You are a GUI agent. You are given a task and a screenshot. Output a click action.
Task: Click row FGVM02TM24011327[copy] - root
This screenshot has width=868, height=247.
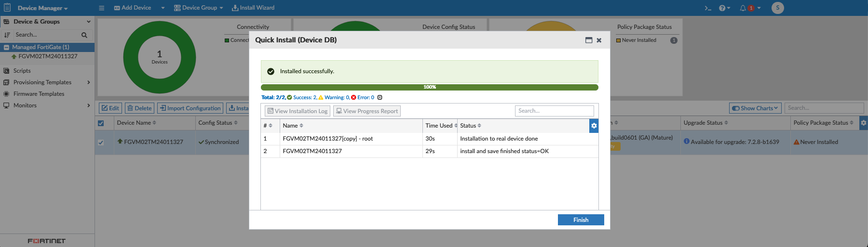(x=429, y=139)
